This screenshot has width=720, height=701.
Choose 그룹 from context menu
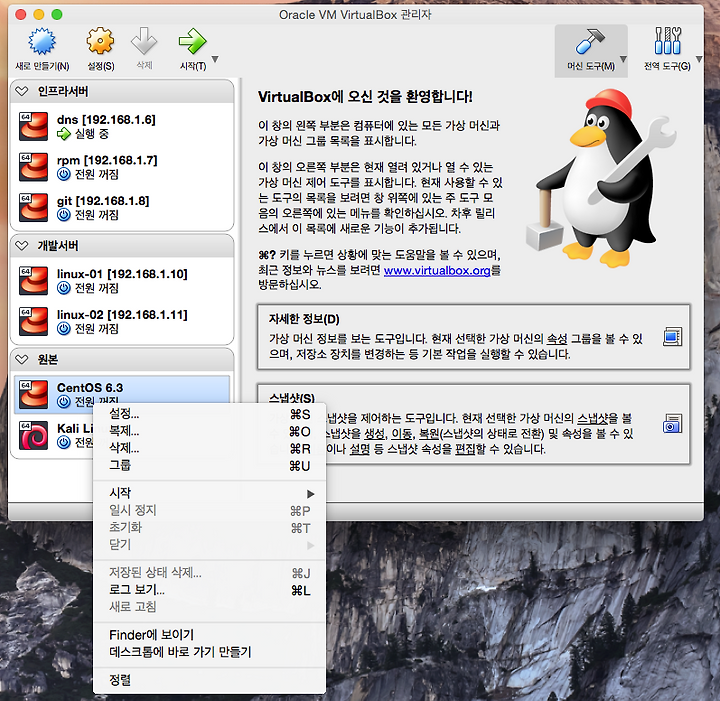click(x=209, y=465)
